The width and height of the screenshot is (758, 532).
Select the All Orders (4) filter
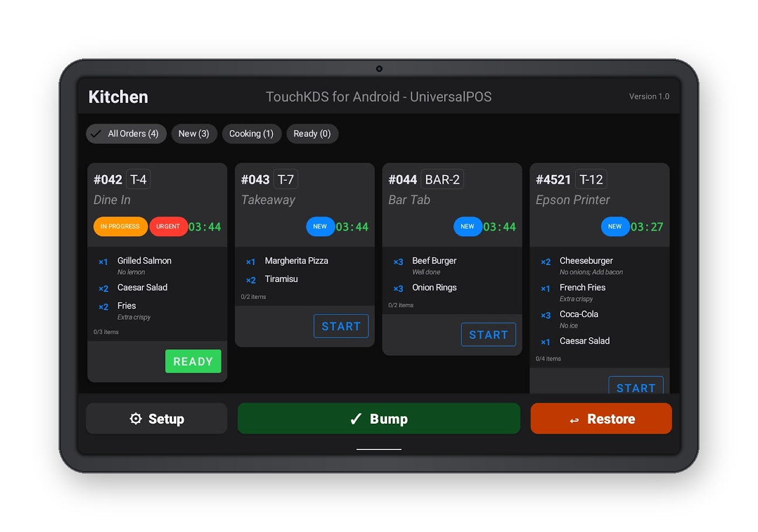(x=126, y=134)
